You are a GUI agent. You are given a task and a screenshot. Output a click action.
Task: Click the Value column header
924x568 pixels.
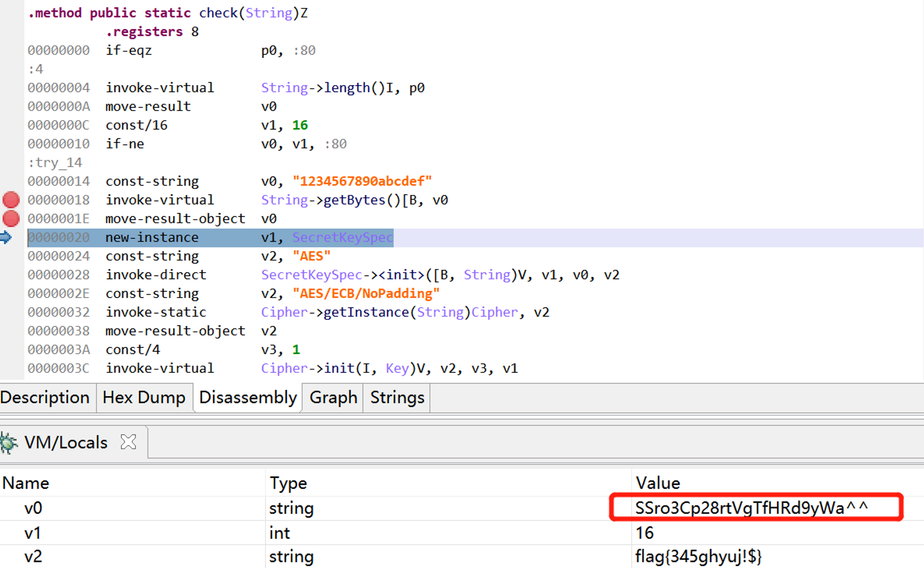pos(657,483)
